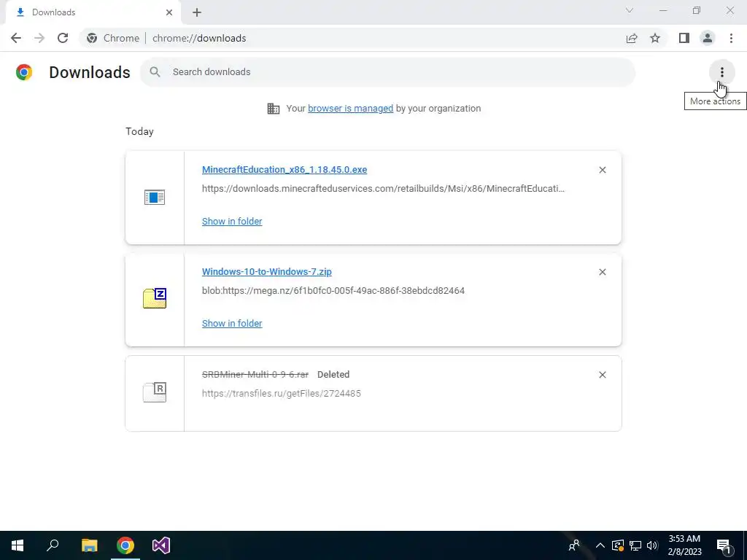Close the Downloads tab
The image size is (747, 560).
tap(169, 12)
